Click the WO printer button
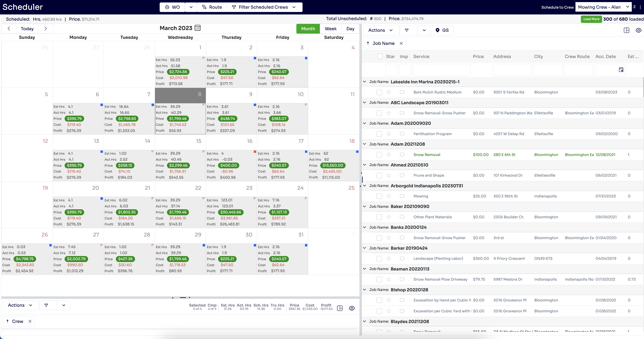This screenshot has width=644, height=339. coord(172,7)
